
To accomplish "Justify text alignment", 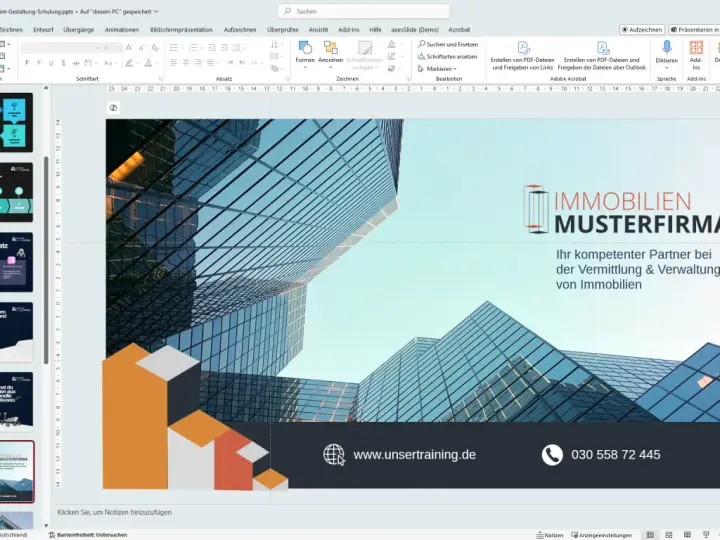I will [212, 63].
